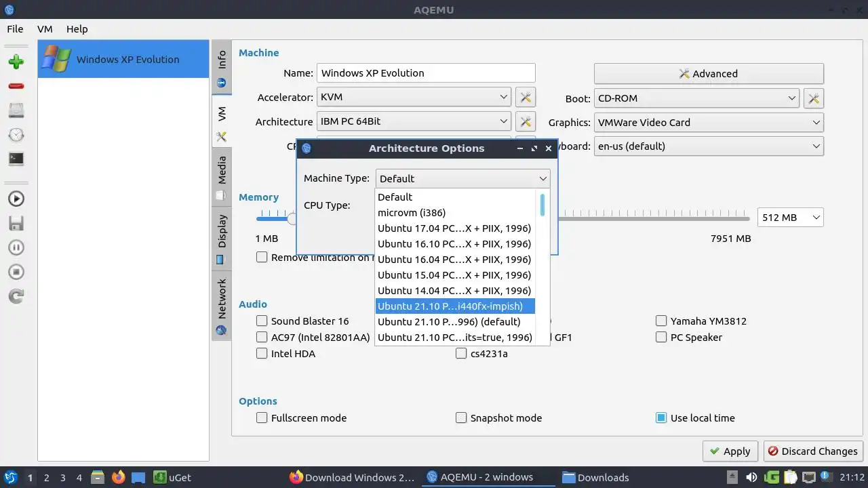This screenshot has width=868, height=488.
Task: Click the memory slider handle
Action: (292, 218)
